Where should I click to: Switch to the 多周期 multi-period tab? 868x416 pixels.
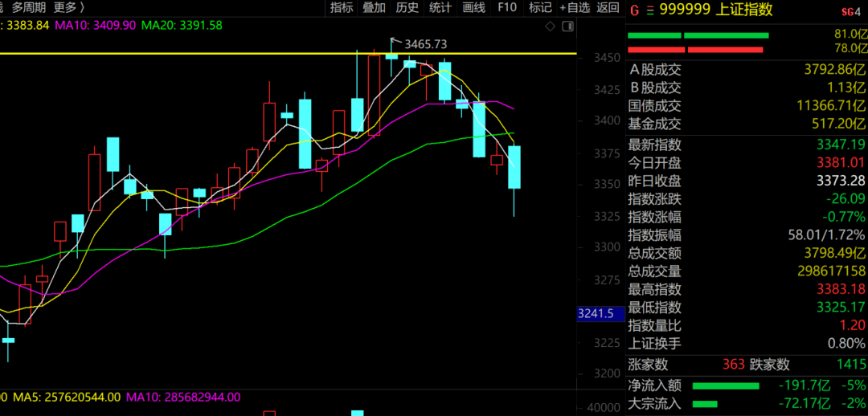pos(27,8)
